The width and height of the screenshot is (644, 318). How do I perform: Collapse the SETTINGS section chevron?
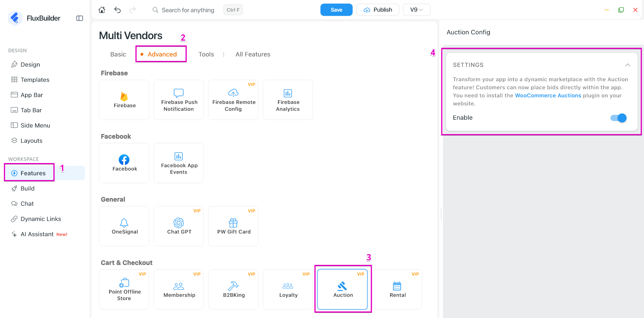coord(628,65)
